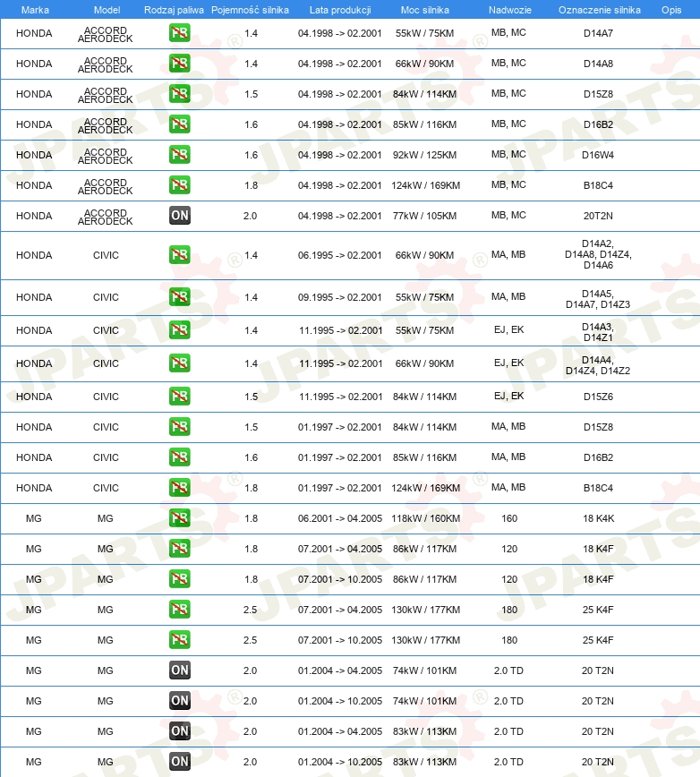Select the Honda 20T2N engine code cell
This screenshot has width=700, height=777.
click(598, 216)
